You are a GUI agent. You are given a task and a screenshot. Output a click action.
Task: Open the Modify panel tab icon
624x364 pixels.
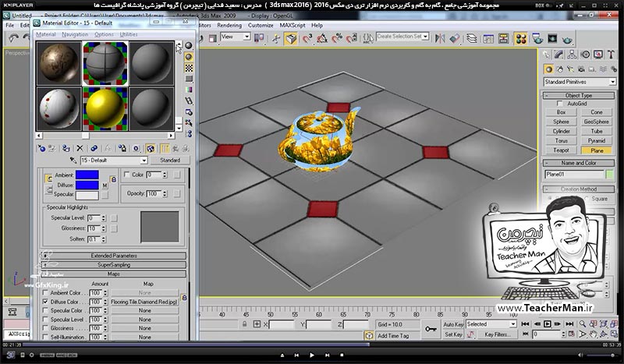[559, 55]
